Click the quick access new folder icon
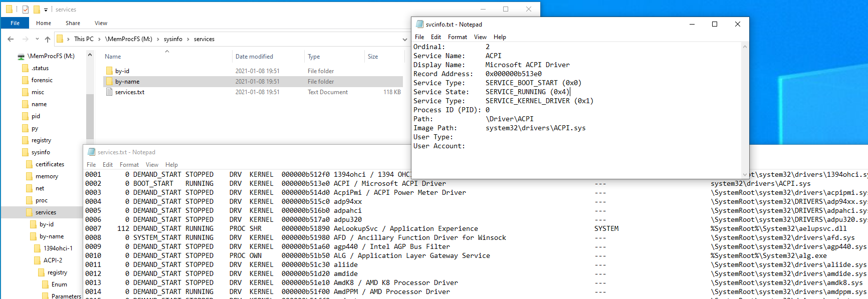 click(x=37, y=10)
